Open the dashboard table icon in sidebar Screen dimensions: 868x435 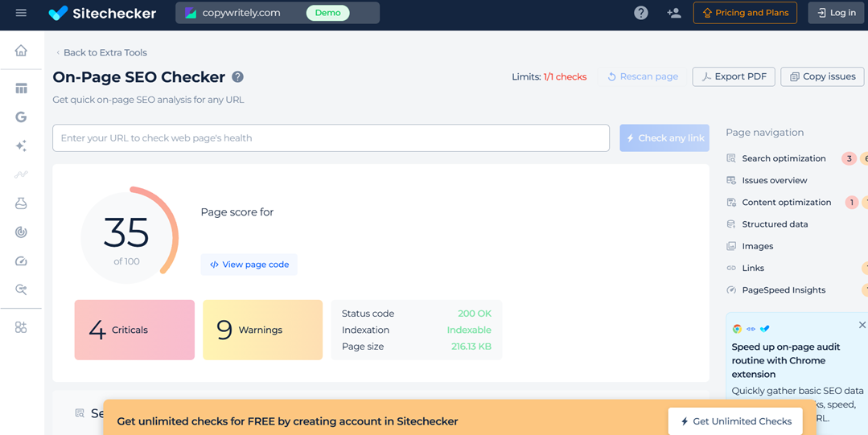coord(21,88)
